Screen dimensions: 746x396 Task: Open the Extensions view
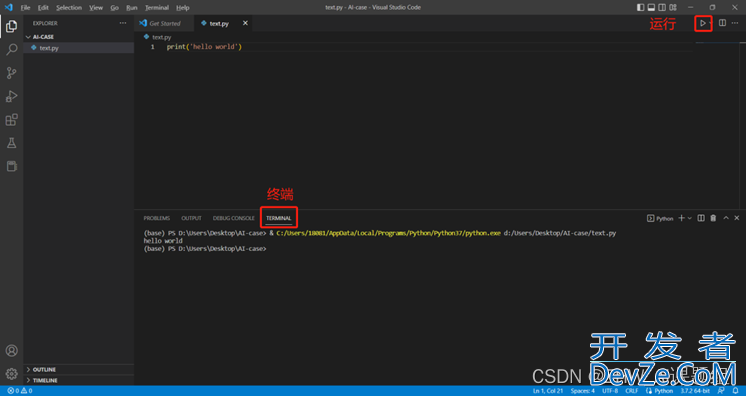pyautogui.click(x=11, y=119)
